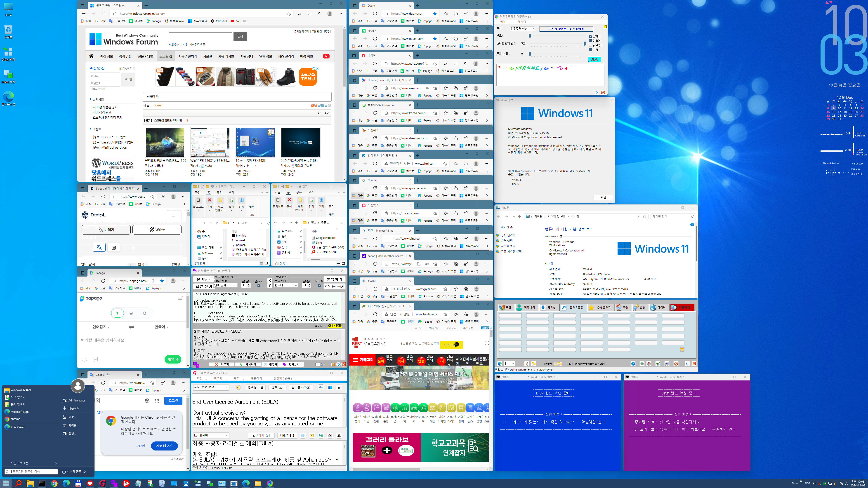Toggle 줄바꿈 checkbox under 번역 옵션
868x488 pixels.
(x=319, y=285)
